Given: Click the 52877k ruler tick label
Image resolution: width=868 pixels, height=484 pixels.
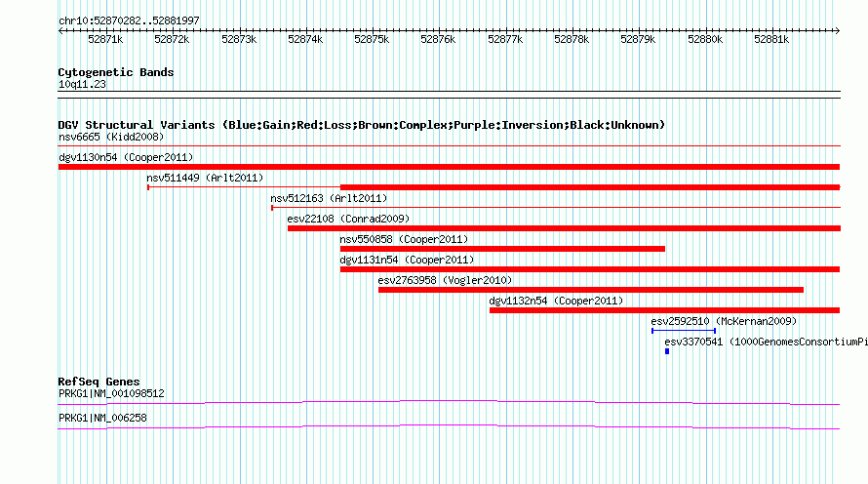Looking at the screenshot, I should click(x=505, y=39).
